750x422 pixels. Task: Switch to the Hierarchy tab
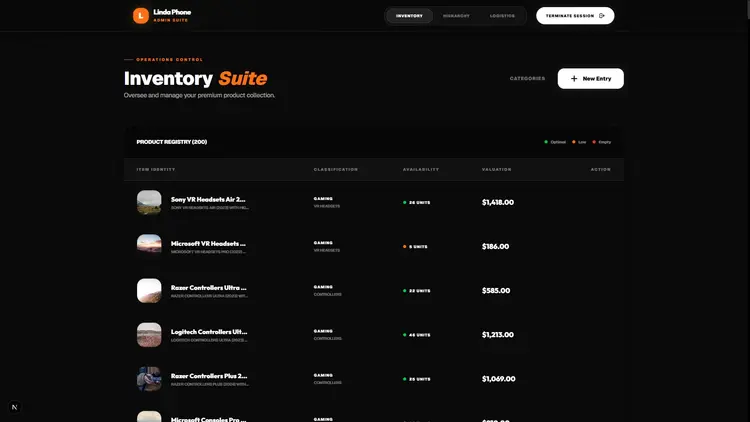pos(456,16)
